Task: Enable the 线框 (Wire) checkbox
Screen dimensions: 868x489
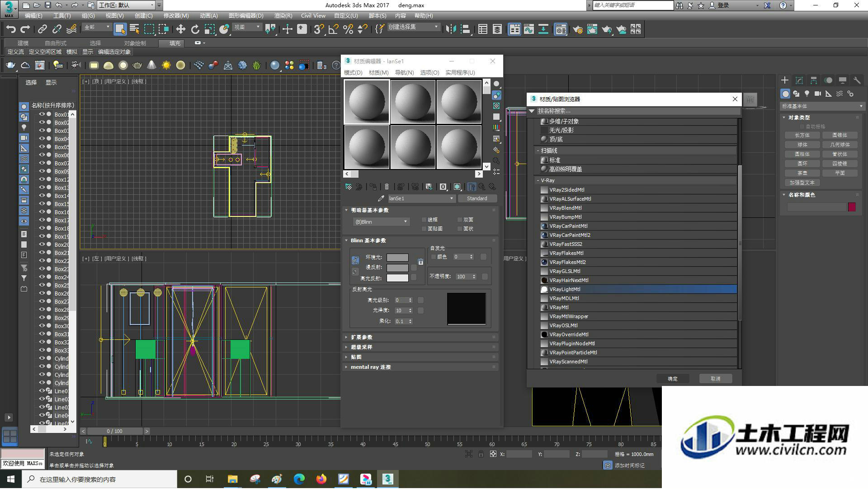Action: 424,220
